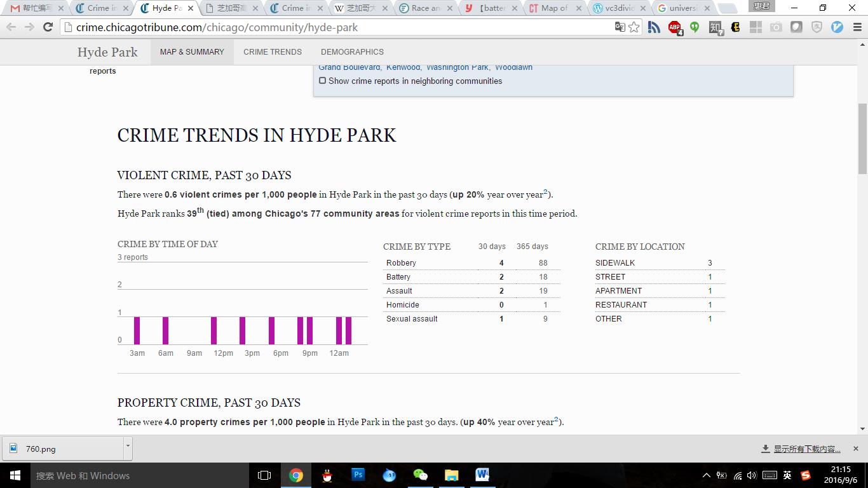Image resolution: width=868 pixels, height=488 pixels.
Task: Open the Demographics tab
Action: pyautogui.click(x=352, y=52)
